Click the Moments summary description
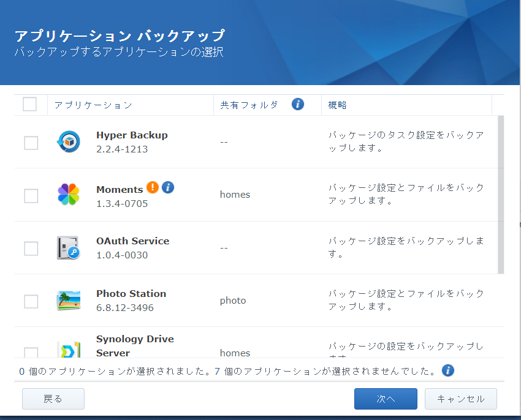Viewport: 521px width, 420px height. coord(406,194)
